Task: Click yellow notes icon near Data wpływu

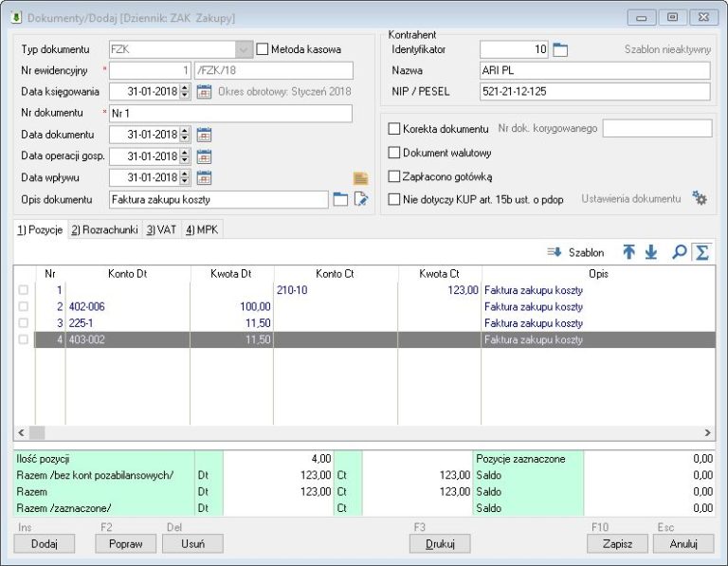Action: pos(361,178)
